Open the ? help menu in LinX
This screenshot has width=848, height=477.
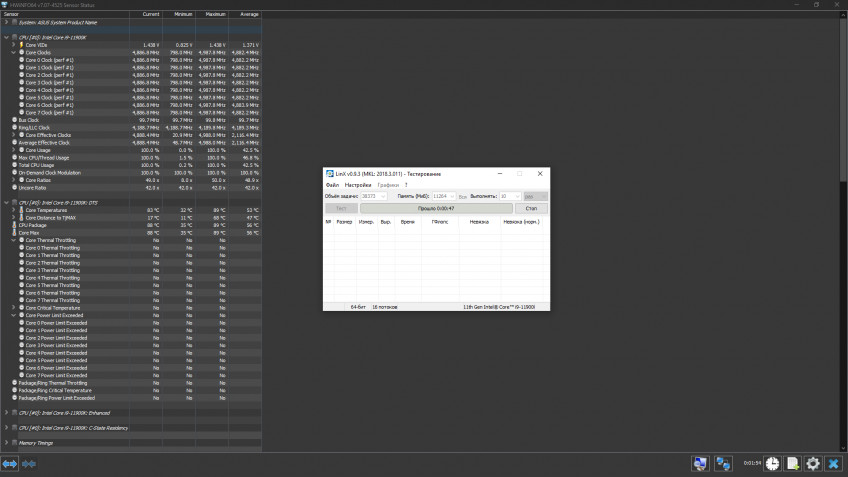(406, 185)
